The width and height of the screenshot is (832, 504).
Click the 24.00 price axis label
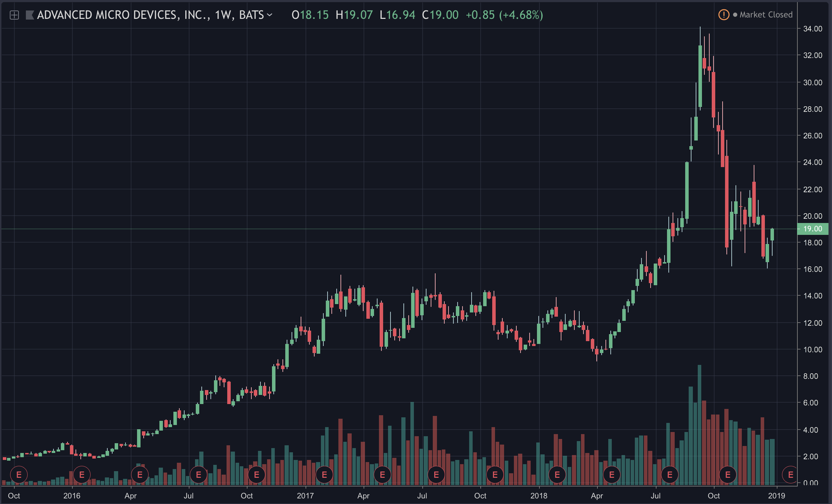[813, 162]
